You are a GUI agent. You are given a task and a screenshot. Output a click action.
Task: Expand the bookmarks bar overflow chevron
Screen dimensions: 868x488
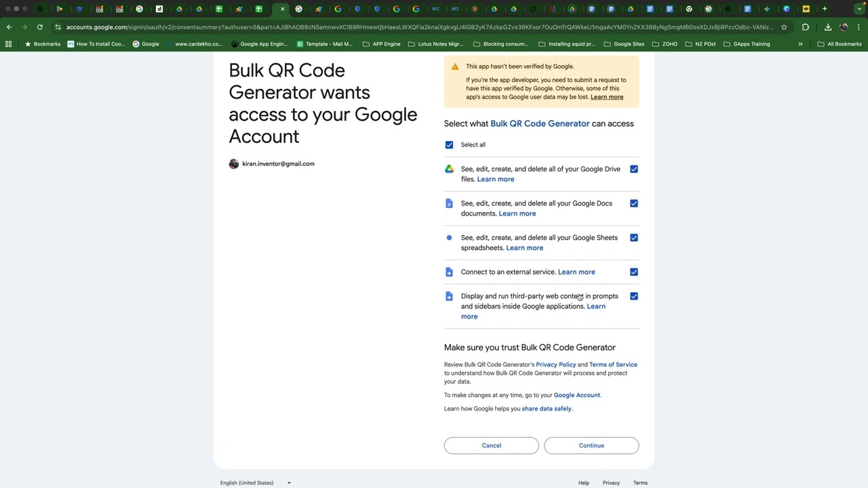click(x=800, y=44)
